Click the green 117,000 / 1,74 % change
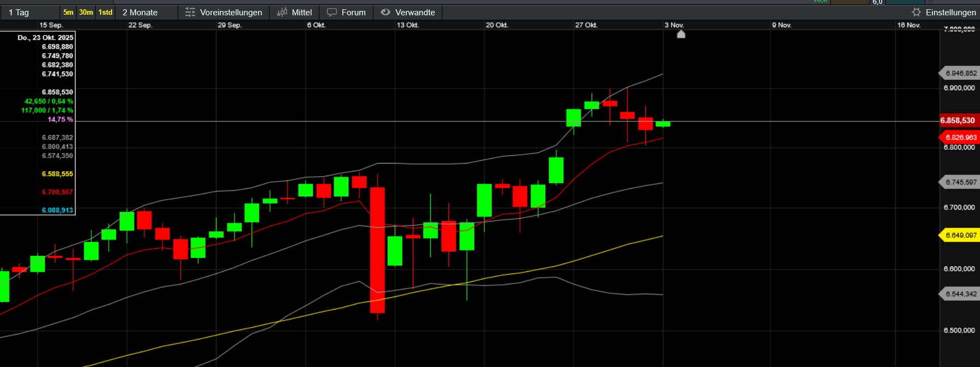Viewport: 980px width, 367px height. coord(47,110)
